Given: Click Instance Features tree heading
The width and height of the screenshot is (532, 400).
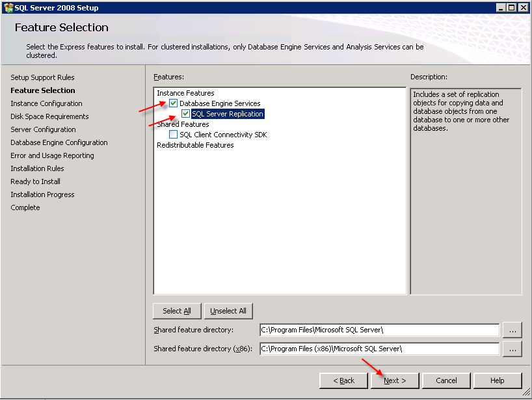Looking at the screenshot, I should click(x=185, y=93).
